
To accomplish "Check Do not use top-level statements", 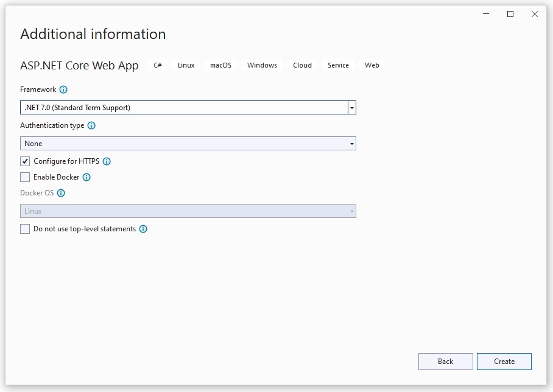I will coord(25,229).
